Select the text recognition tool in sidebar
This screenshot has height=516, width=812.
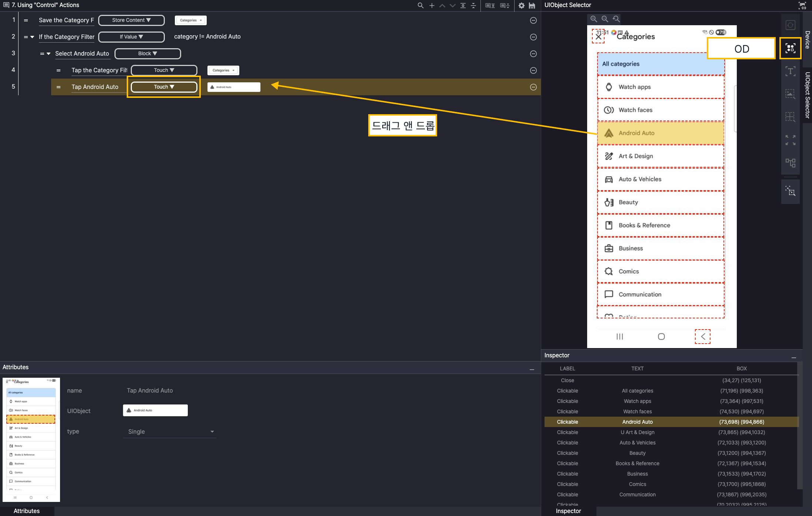pos(790,71)
